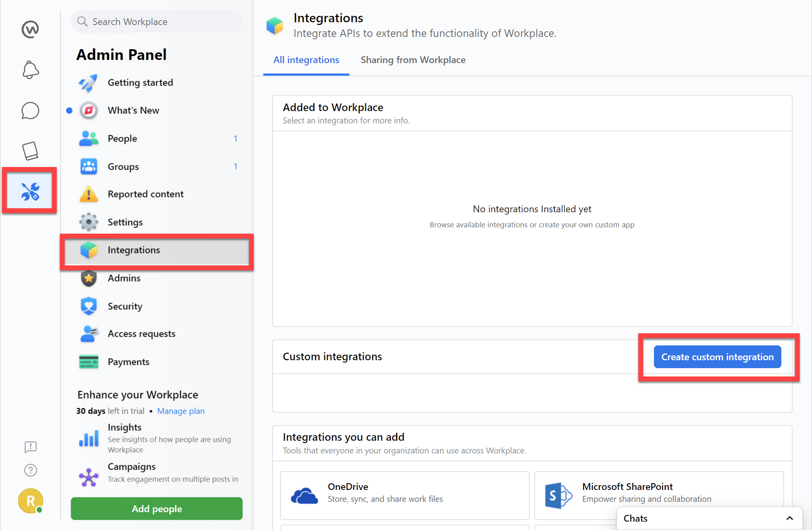Select Integrations menu item
Viewport: 812px width, 530px height.
(157, 250)
